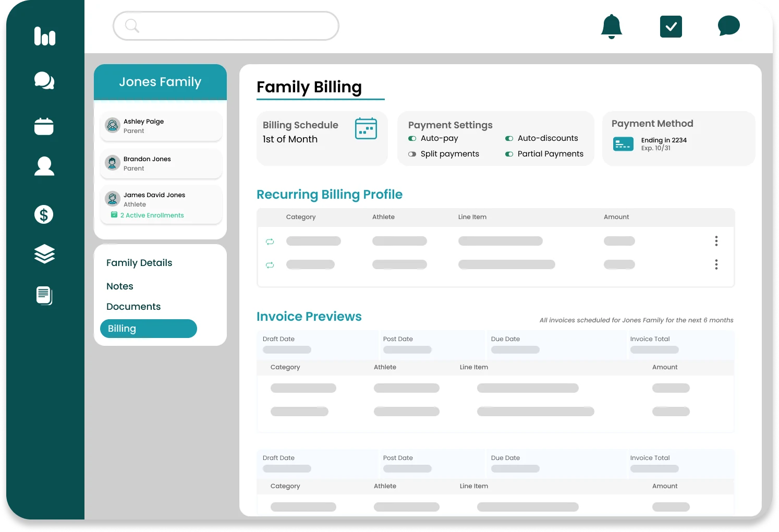Click the magnifying glass search icon
This screenshot has height=532, width=779.
[132, 26]
